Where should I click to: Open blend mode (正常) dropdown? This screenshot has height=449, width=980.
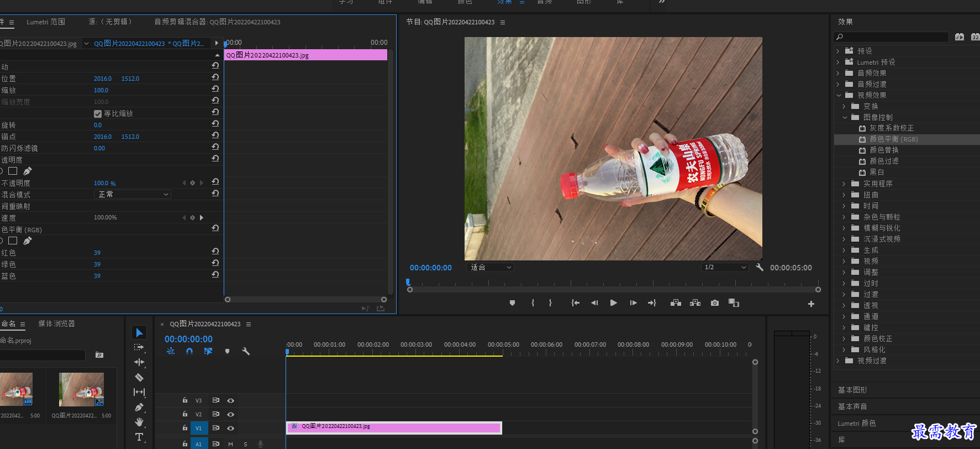pyautogui.click(x=133, y=194)
